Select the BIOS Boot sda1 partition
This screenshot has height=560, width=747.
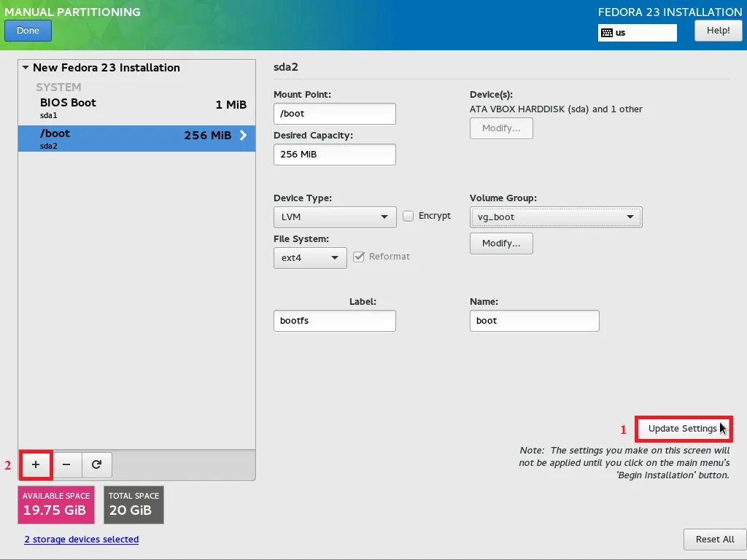[136, 108]
